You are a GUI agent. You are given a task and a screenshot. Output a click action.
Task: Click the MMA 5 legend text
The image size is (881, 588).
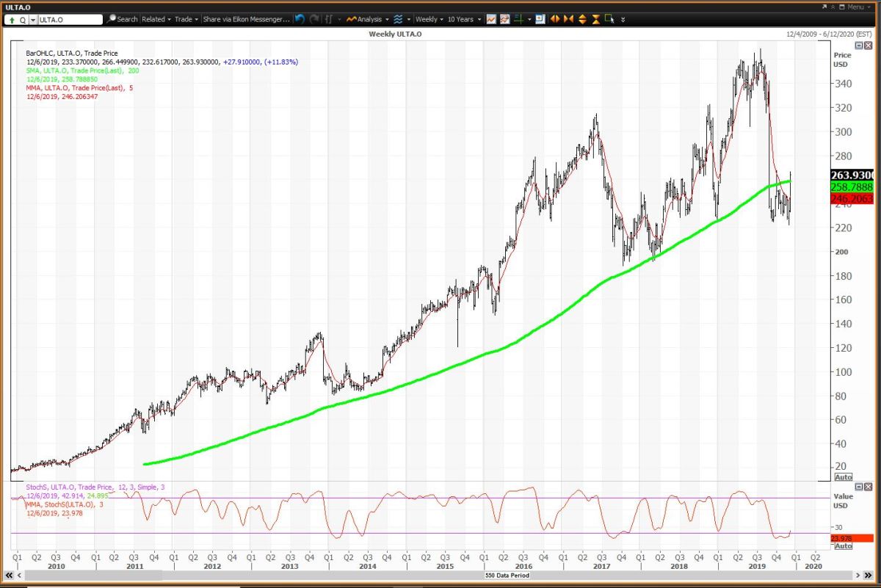click(79, 88)
